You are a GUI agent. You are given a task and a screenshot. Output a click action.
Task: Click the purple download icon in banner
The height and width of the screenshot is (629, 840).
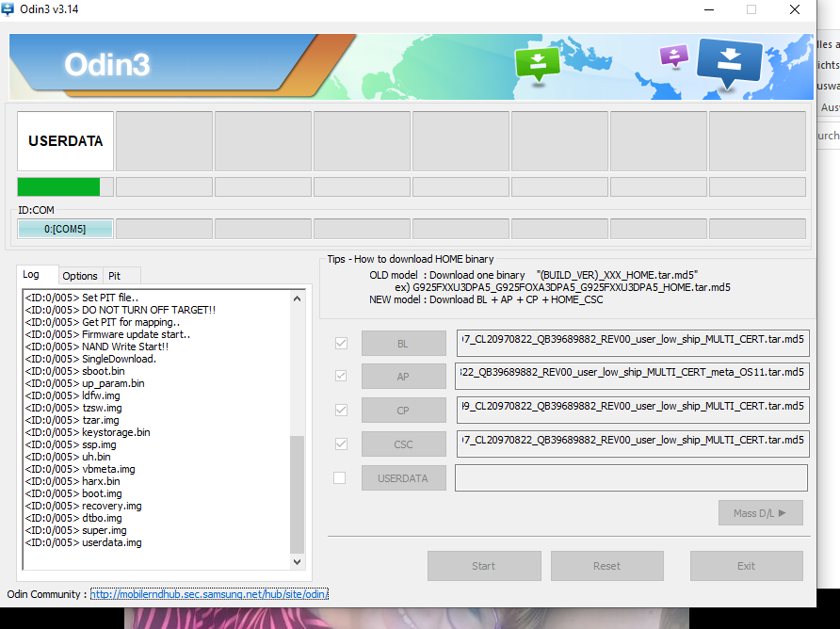tap(674, 56)
